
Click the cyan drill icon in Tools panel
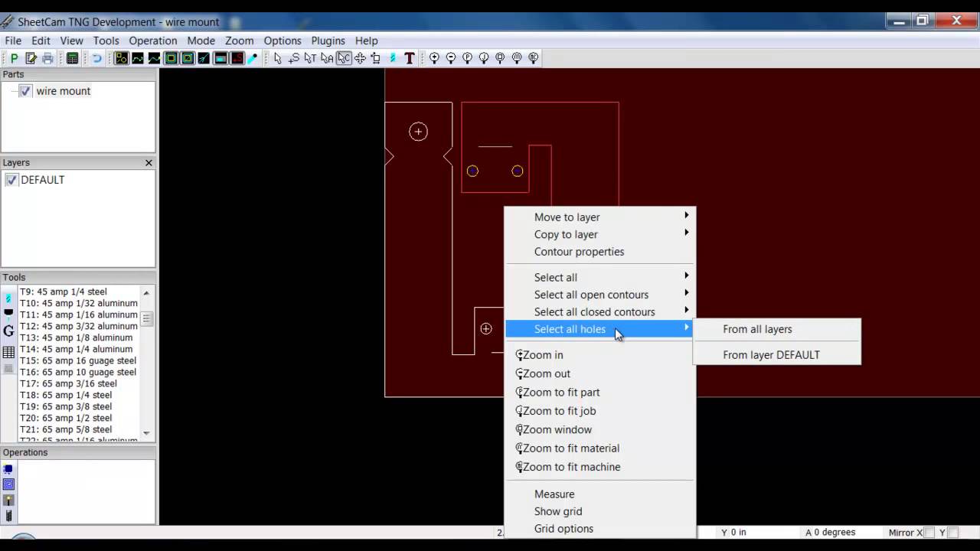[x=8, y=298]
